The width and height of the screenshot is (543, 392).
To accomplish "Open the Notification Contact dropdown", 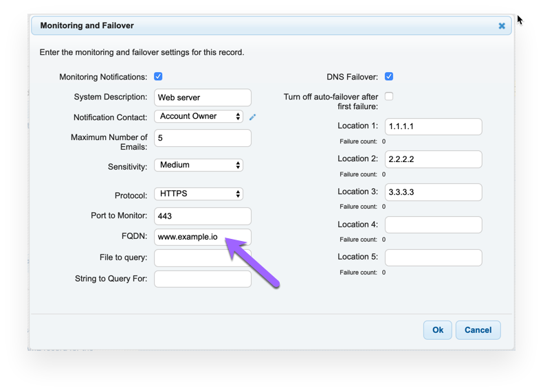I will 199,116.
